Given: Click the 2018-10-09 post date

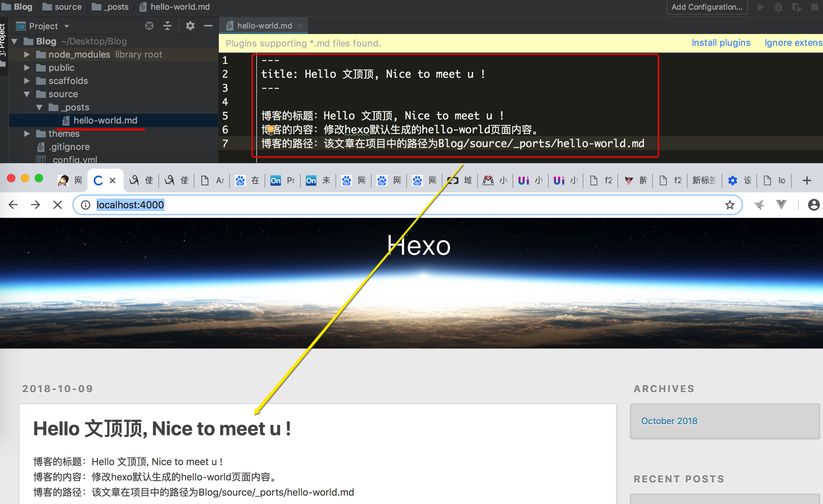Looking at the screenshot, I should tap(58, 388).
